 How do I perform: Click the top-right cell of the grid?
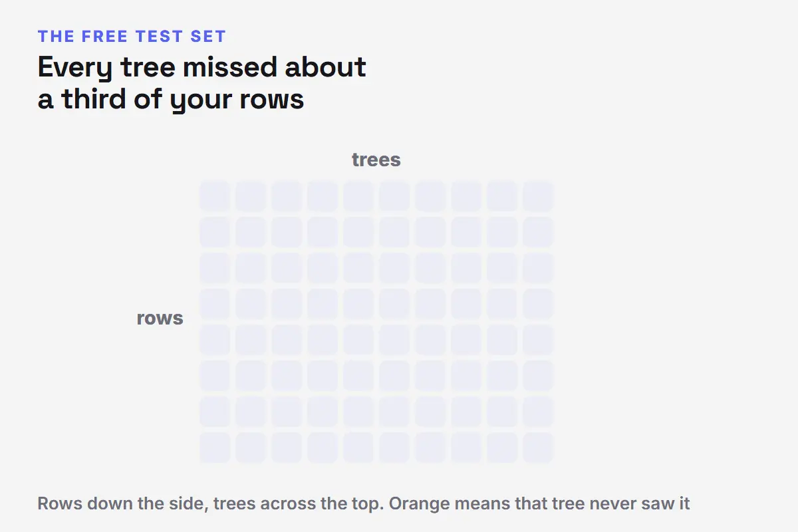coord(538,196)
